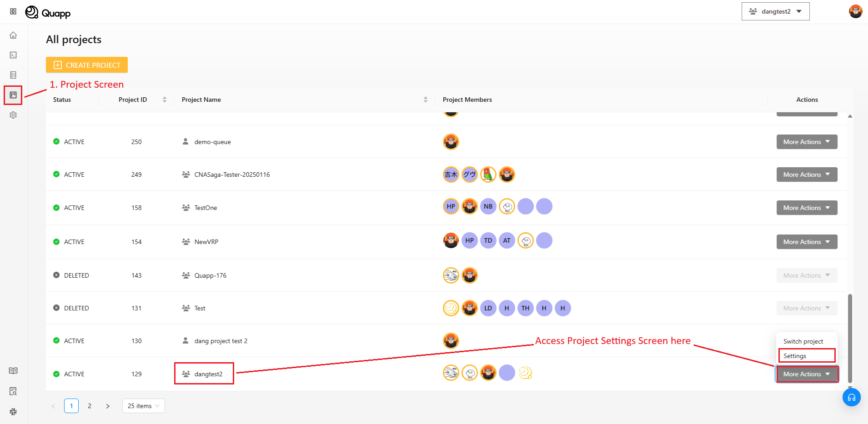868x424 pixels.
Task: Expand More Actions for TestOne project
Action: [x=807, y=208]
